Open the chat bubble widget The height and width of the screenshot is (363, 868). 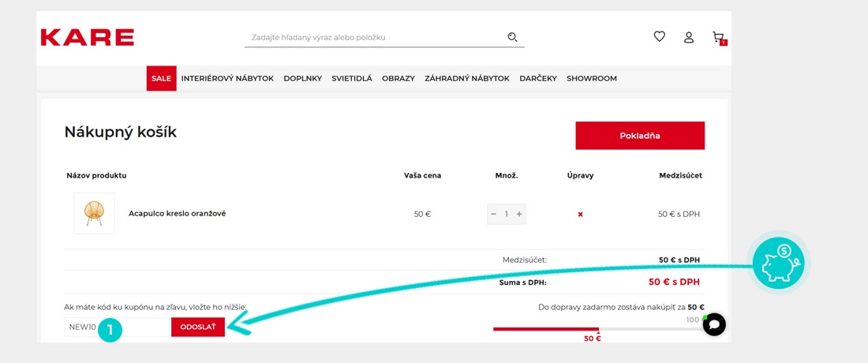pyautogui.click(x=714, y=324)
